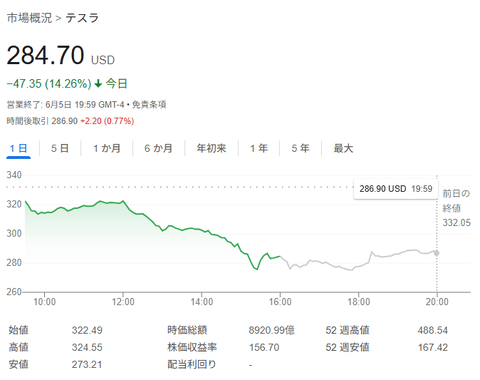This screenshot has width=480, height=380.
Task: View the 5年 price history
Action: point(300,148)
